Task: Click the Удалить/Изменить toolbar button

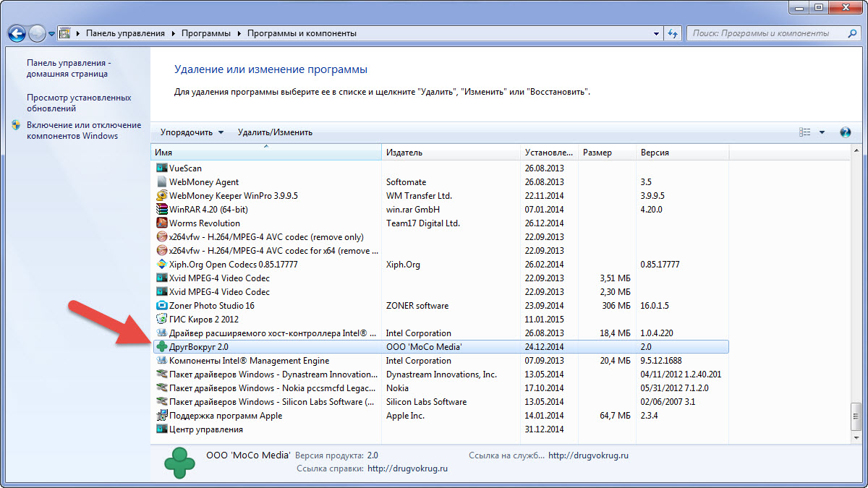Action: [x=275, y=132]
